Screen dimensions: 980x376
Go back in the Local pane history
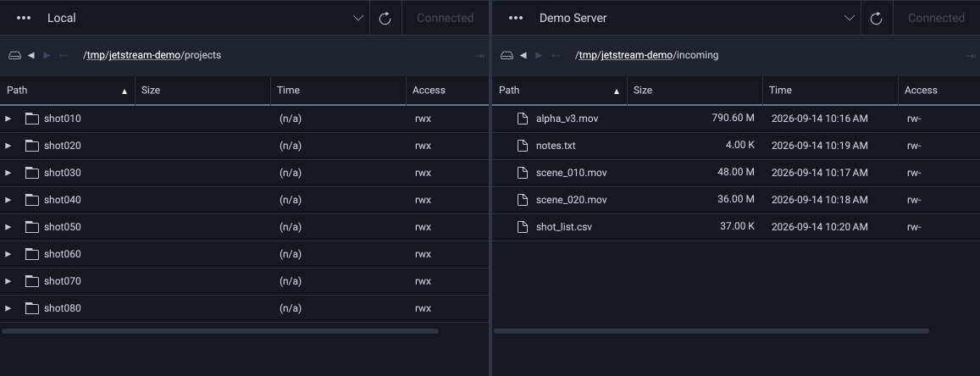[30, 56]
